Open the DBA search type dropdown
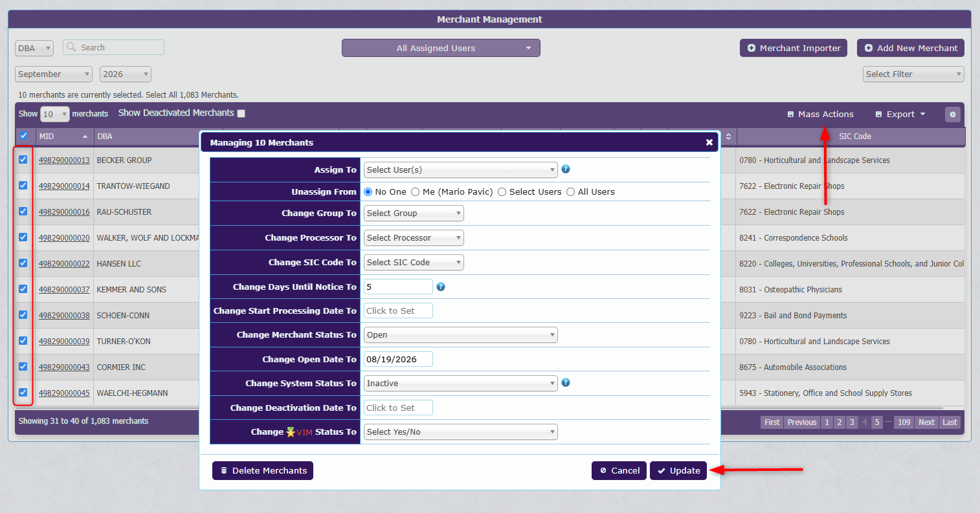 [x=34, y=49]
